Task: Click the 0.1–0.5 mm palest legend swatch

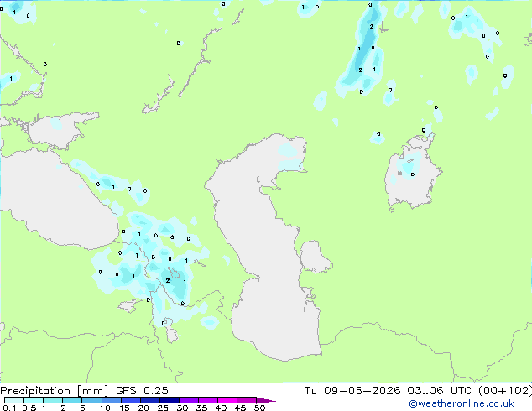Action: (x=14, y=400)
